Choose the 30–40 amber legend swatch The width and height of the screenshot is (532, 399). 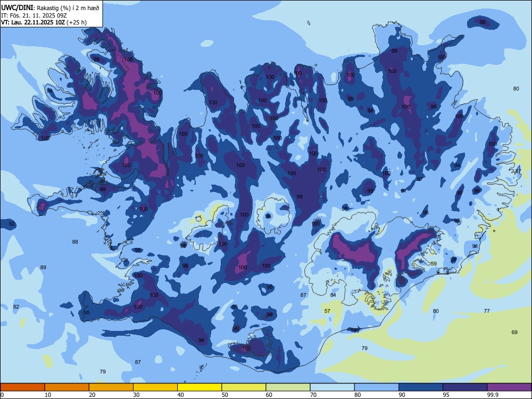[155, 387]
